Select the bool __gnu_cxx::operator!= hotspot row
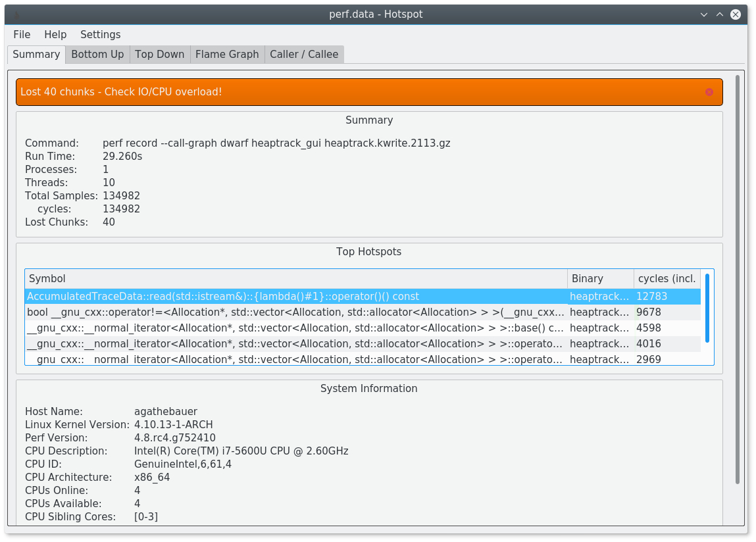Viewport: 756px width, 542px height. [363, 312]
